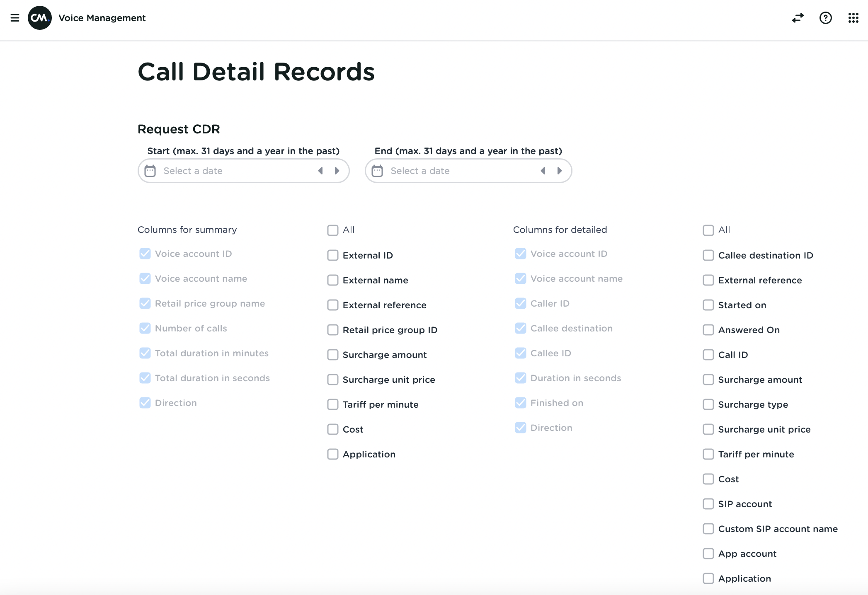Click next-day arrow in End date field
The width and height of the screenshot is (868, 595).
pyautogui.click(x=560, y=171)
